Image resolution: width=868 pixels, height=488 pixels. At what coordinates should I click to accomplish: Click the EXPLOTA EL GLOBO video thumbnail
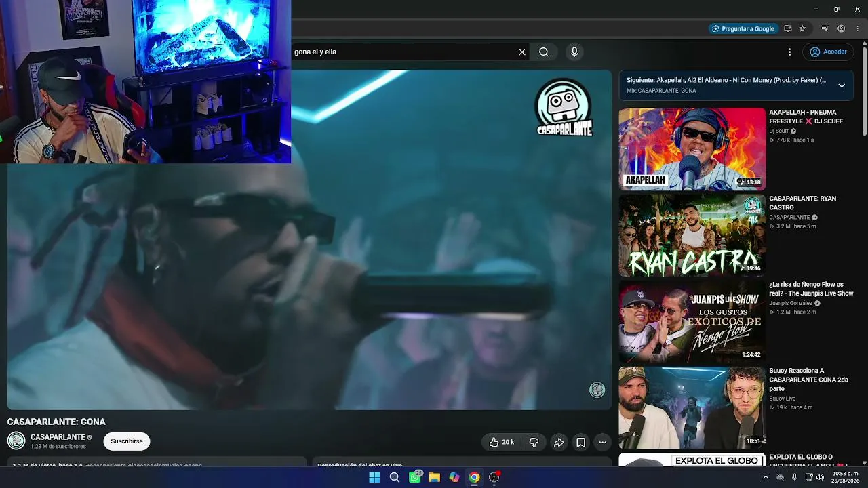point(692,460)
